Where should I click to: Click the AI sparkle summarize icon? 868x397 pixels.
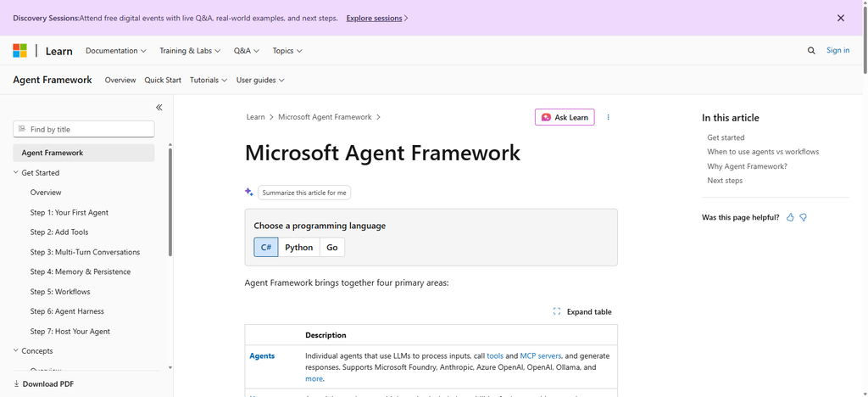tap(249, 192)
